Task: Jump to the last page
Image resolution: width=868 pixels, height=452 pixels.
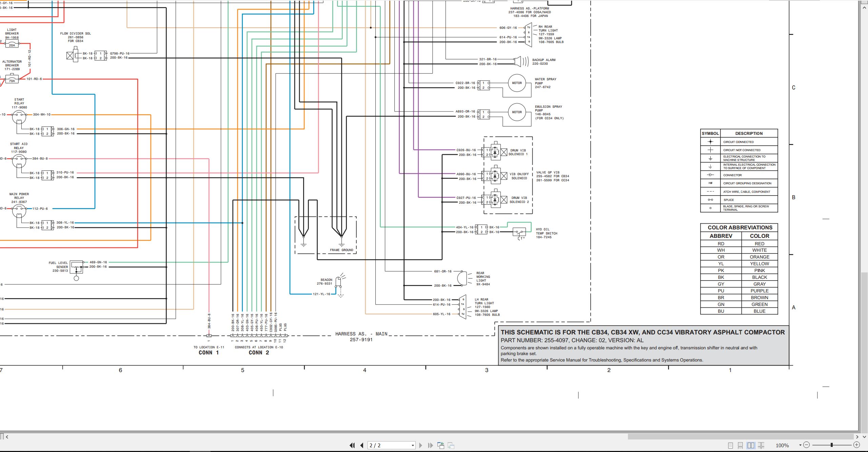Action: click(x=430, y=445)
